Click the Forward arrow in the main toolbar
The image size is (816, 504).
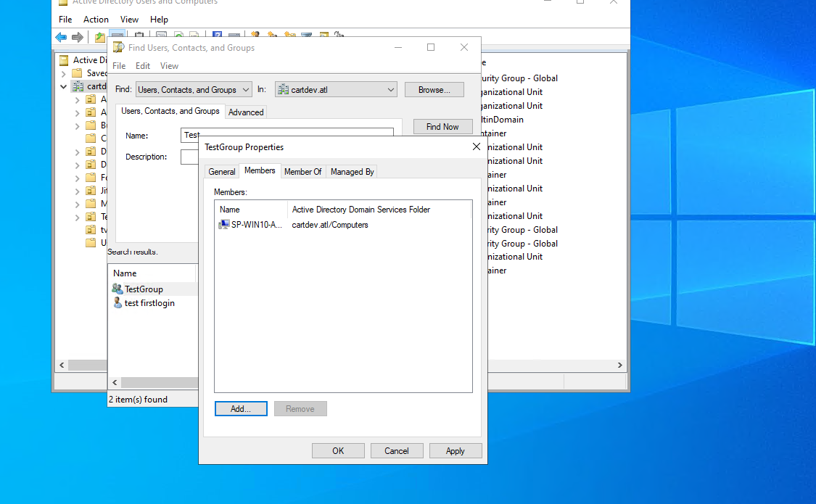point(78,37)
